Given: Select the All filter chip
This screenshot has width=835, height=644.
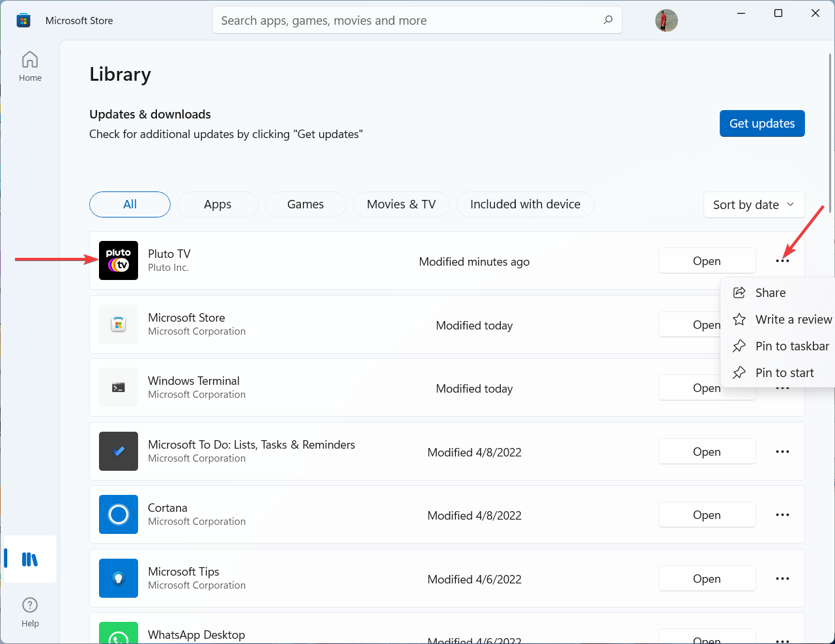Looking at the screenshot, I should coord(130,204).
